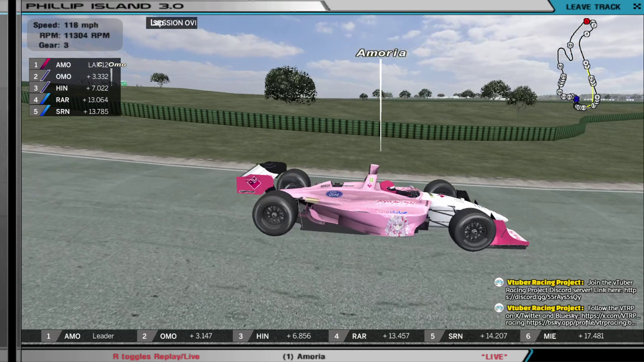
Task: Click car marker 35 on the track map
Action: [570, 45]
